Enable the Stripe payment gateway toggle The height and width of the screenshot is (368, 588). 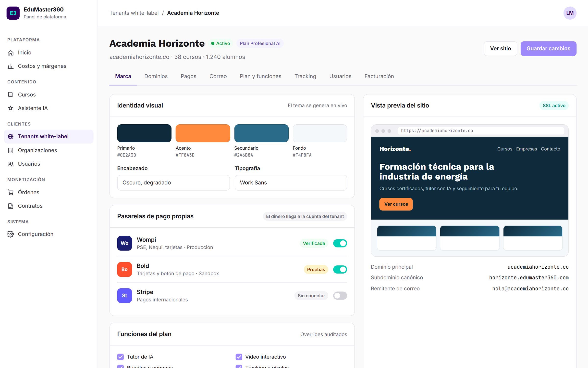click(x=340, y=296)
